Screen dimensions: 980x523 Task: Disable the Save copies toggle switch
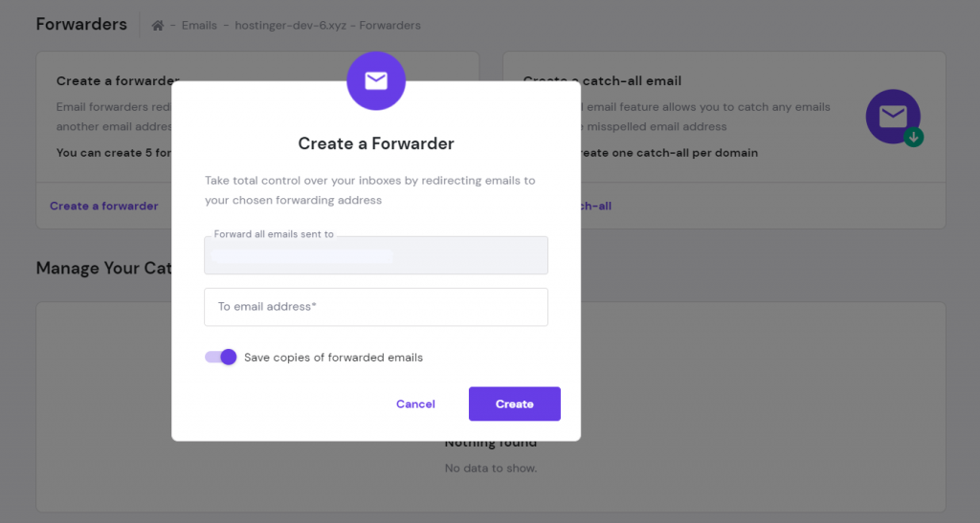pos(221,358)
